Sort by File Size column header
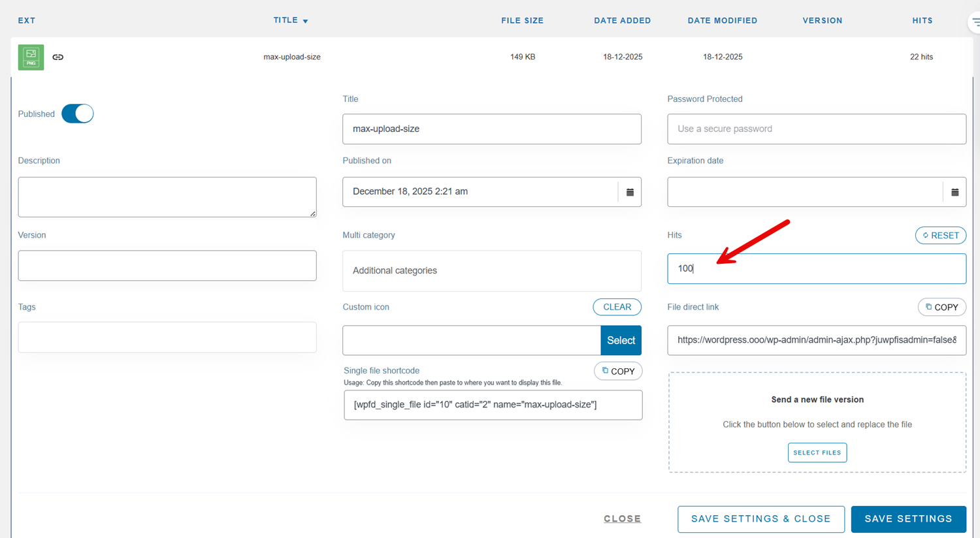Viewport: 980px width, 538px height. [x=522, y=21]
